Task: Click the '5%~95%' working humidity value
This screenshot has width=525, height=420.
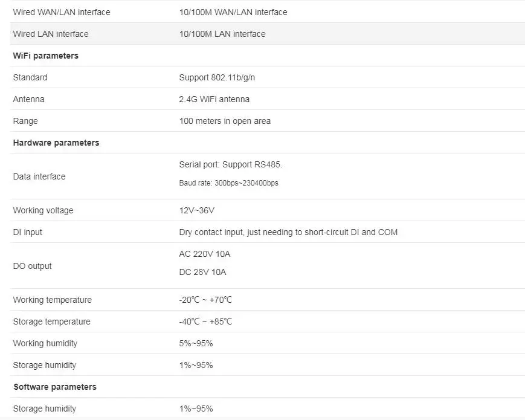Action: pyautogui.click(x=196, y=343)
